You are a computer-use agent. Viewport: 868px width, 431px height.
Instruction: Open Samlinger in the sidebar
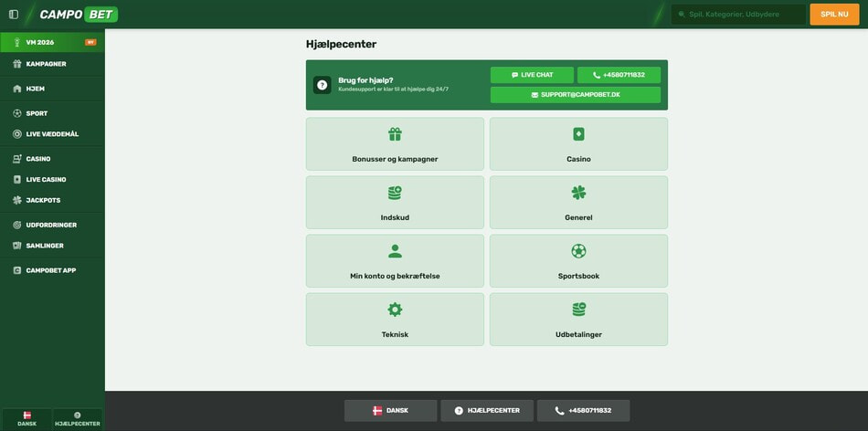tap(52, 246)
